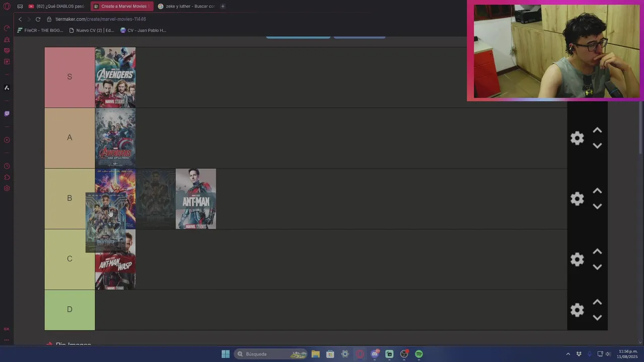Screen dimensions: 644x362
Task: Open Discord from taskbar
Action: point(375,354)
